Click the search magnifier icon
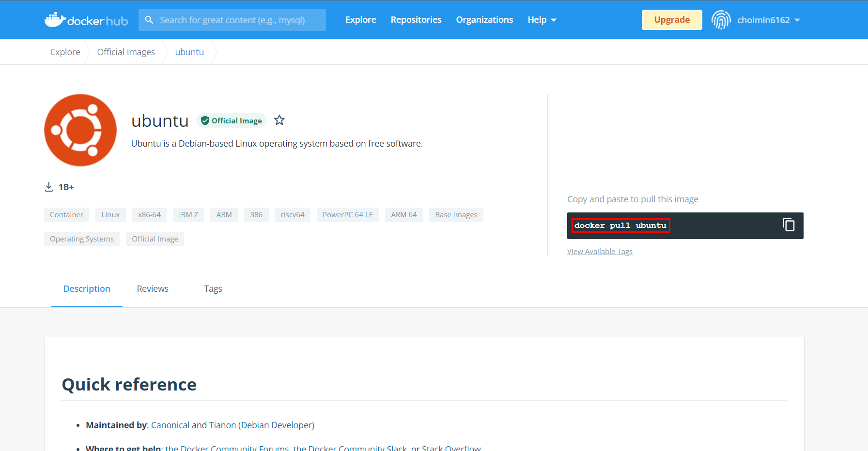This screenshot has height=451, width=868. [149, 20]
